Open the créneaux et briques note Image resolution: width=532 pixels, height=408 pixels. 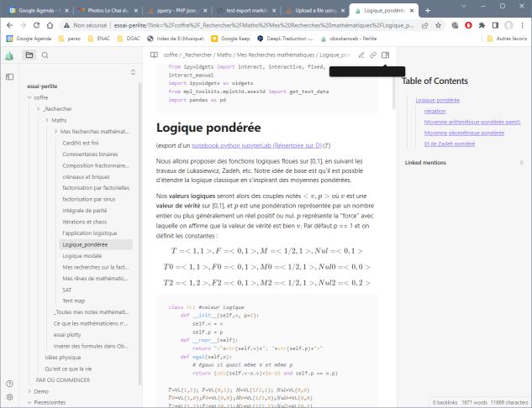(86, 177)
